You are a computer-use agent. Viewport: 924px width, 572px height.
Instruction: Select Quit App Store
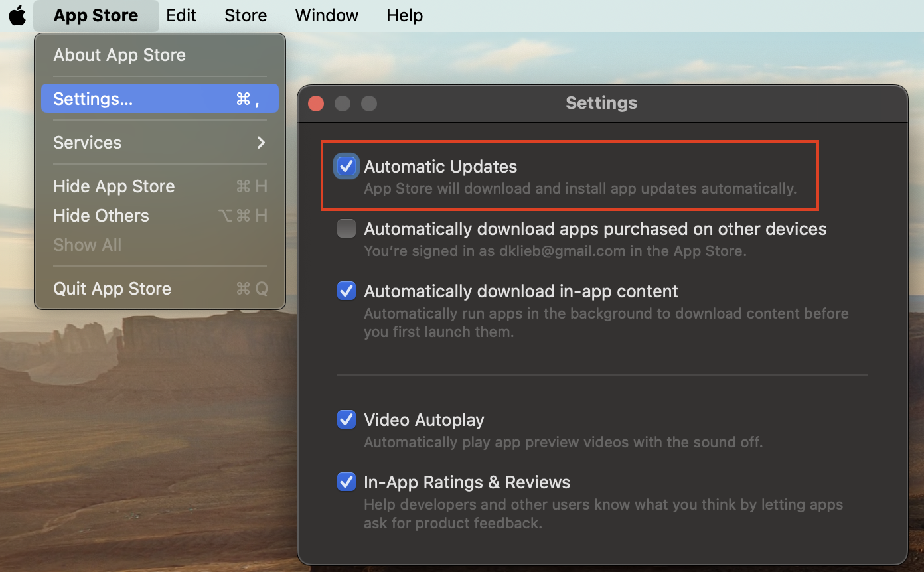tap(112, 289)
